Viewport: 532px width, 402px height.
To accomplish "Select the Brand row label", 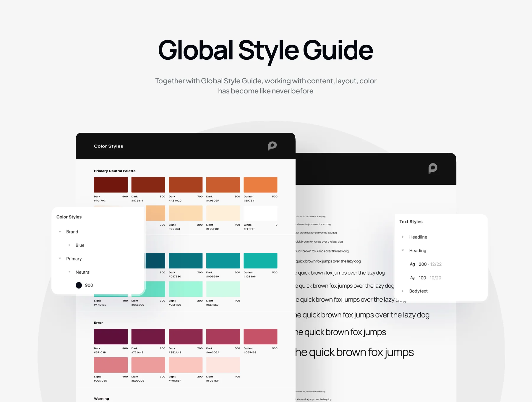I will (x=72, y=232).
